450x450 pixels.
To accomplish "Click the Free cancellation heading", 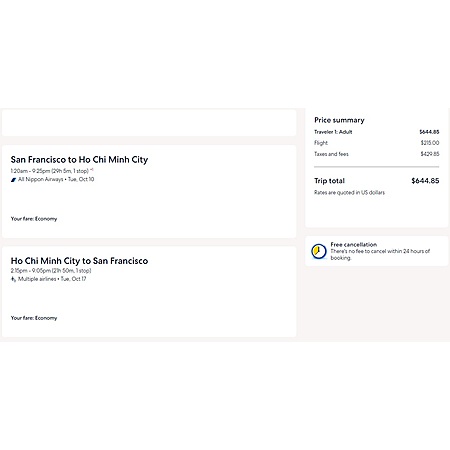I will point(354,244).
